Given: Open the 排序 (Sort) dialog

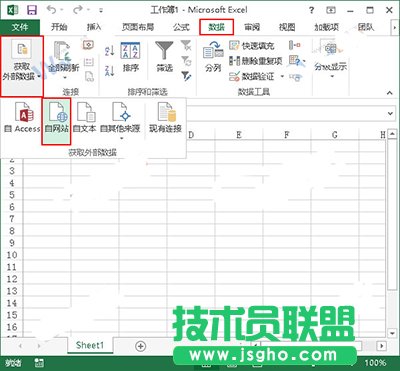Looking at the screenshot, I should 130,57.
